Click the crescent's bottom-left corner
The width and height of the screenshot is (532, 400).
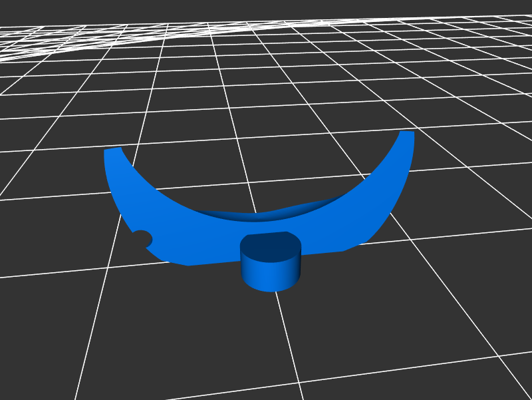click(x=188, y=264)
